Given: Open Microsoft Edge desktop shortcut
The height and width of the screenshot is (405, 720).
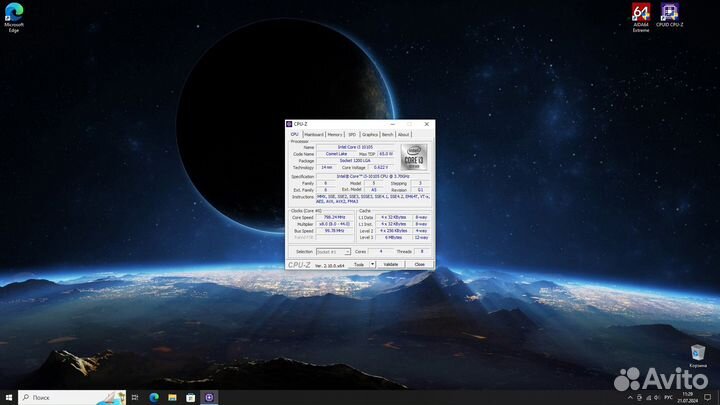Looking at the screenshot, I should coord(14,17).
